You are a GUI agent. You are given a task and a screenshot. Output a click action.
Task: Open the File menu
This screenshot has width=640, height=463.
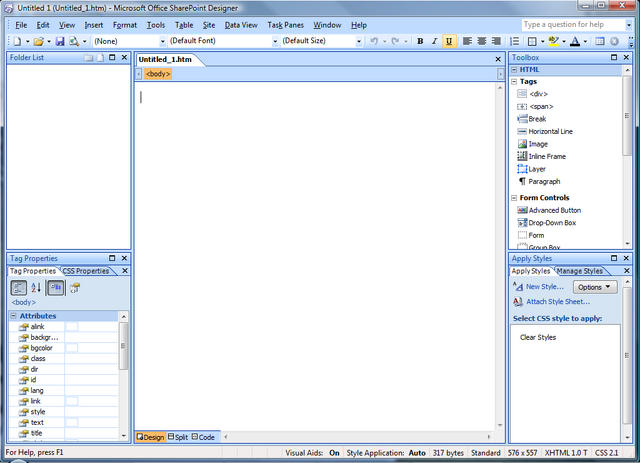click(x=21, y=25)
